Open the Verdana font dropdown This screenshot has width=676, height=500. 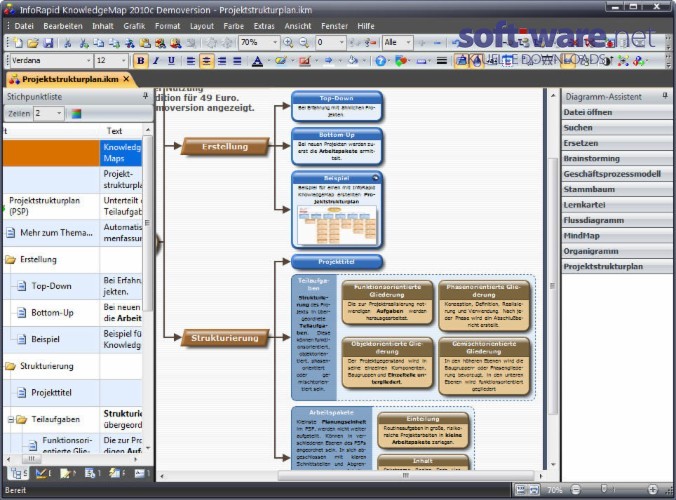(x=89, y=61)
